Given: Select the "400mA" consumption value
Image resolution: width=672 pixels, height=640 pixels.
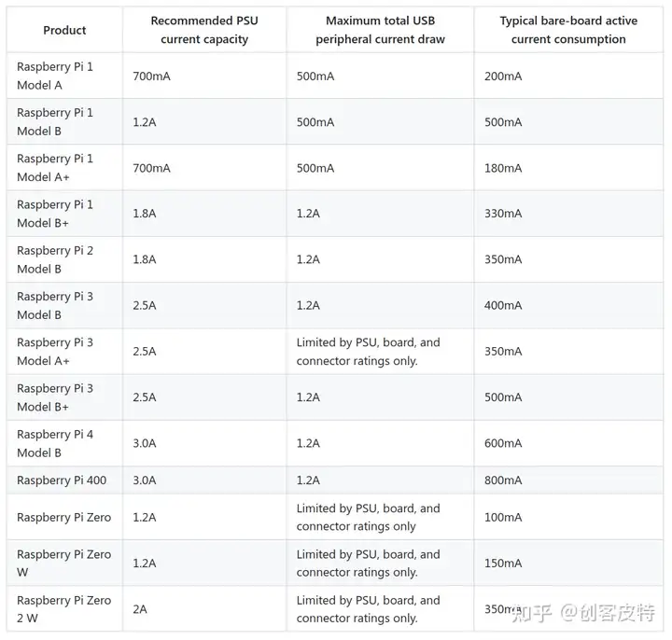Looking at the screenshot, I should tap(503, 305).
